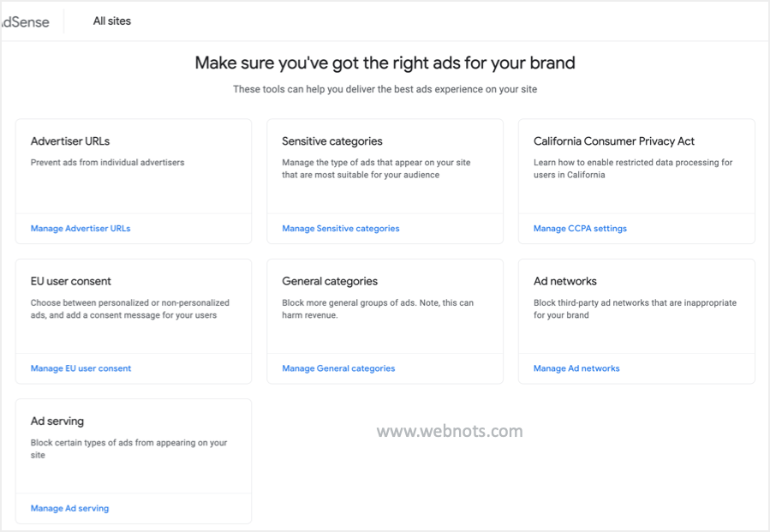Viewport: 770px width, 532px height.
Task: Click the www.webnots.com watermark text
Action: coord(450,431)
